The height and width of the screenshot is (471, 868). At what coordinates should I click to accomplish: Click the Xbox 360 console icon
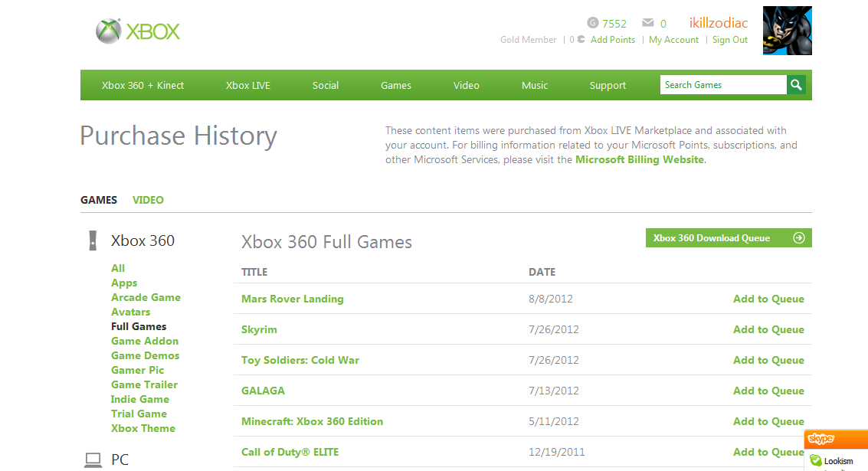click(93, 240)
